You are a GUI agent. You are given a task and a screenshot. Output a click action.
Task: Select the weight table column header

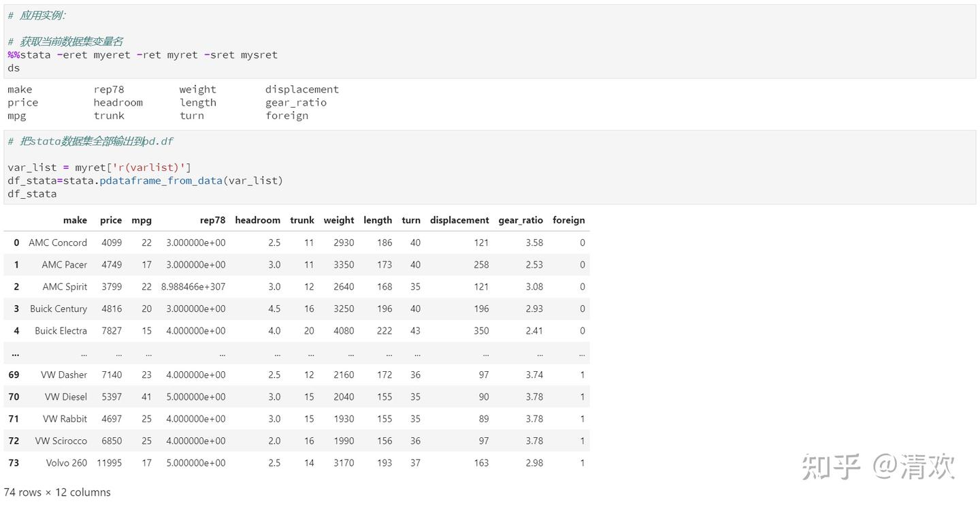pos(339,220)
